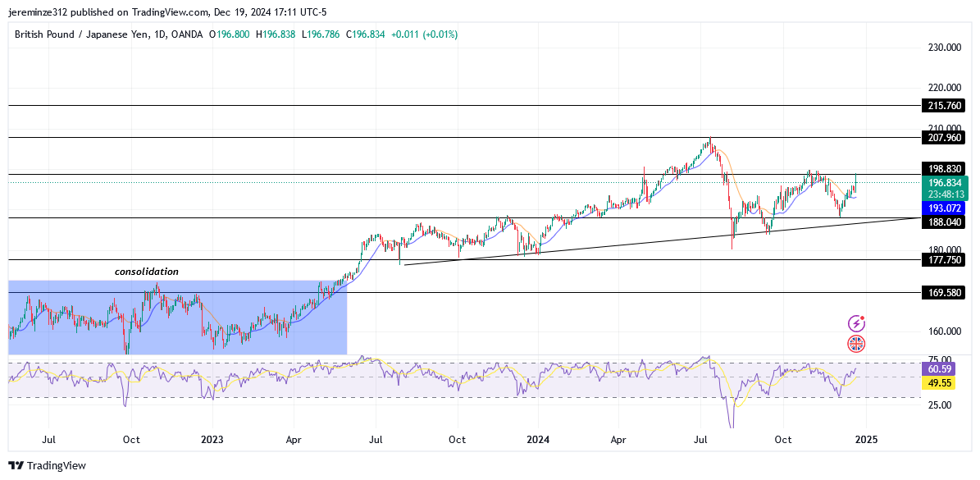Click the TradingView logo
The image size is (980, 480).
(x=47, y=465)
